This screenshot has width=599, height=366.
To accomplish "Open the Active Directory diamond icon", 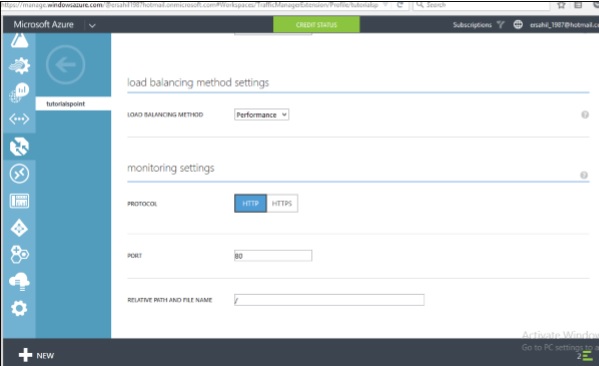I will point(19,228).
